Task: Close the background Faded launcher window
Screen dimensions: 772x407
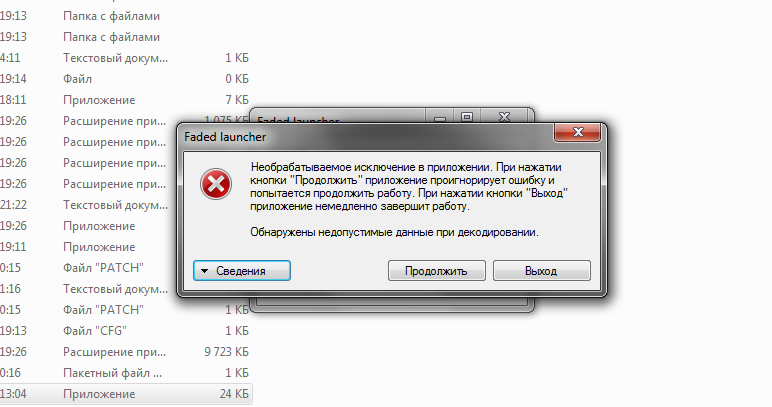Action: 505,117
